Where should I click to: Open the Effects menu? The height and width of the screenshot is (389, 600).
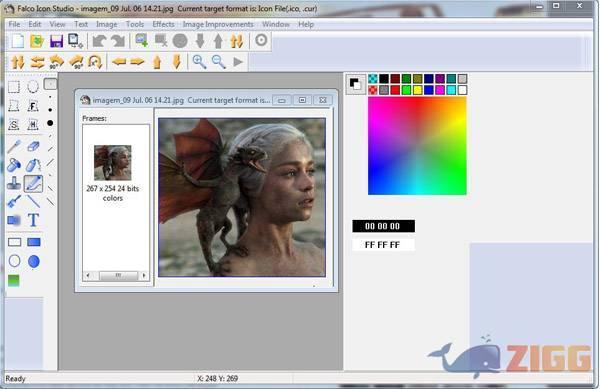tap(163, 24)
